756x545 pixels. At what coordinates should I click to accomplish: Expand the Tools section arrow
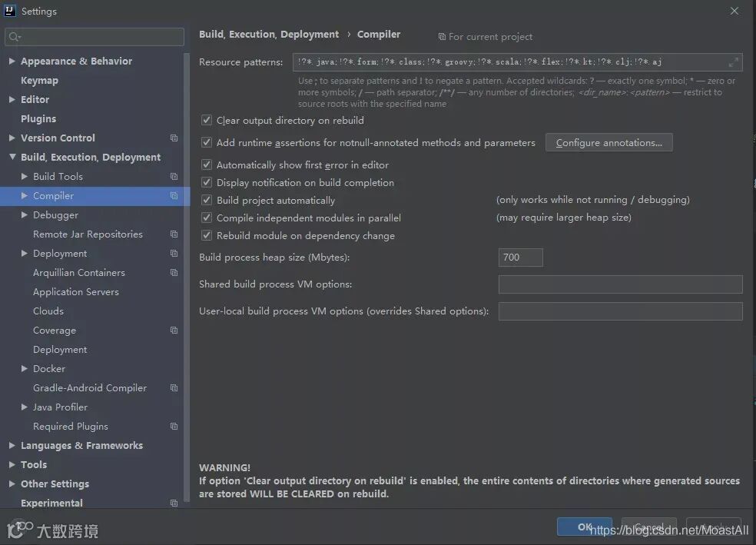tap(12, 464)
